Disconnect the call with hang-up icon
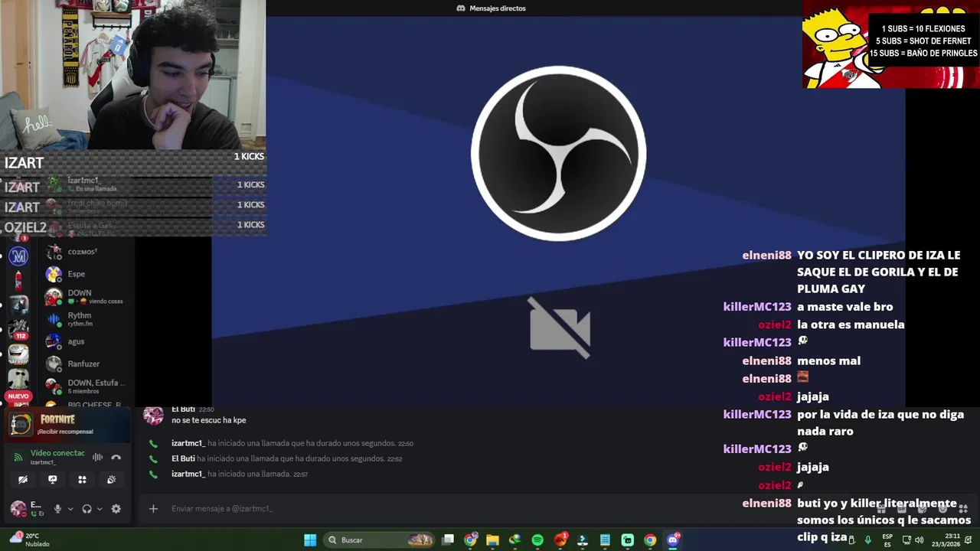The image size is (980, 551). (116, 457)
